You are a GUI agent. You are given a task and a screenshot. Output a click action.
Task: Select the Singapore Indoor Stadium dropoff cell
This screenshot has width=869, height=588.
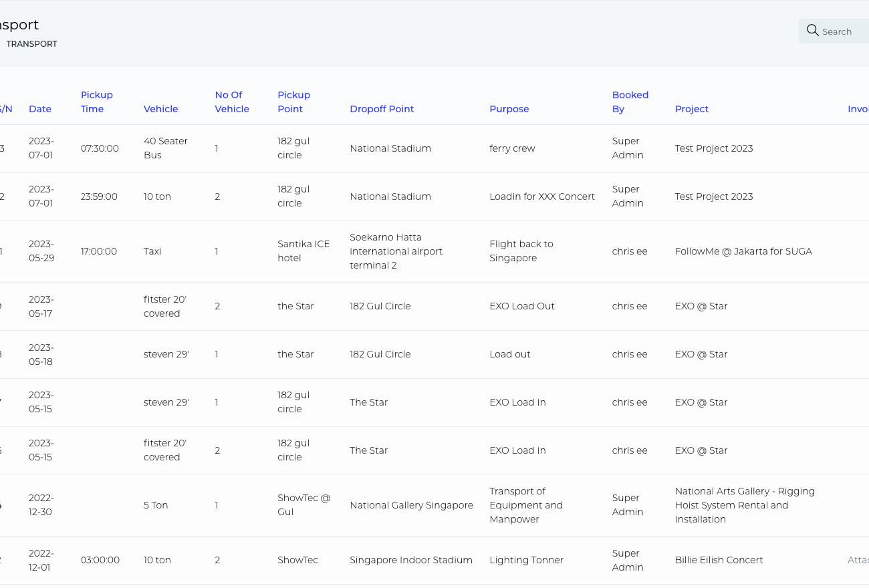[x=410, y=560]
